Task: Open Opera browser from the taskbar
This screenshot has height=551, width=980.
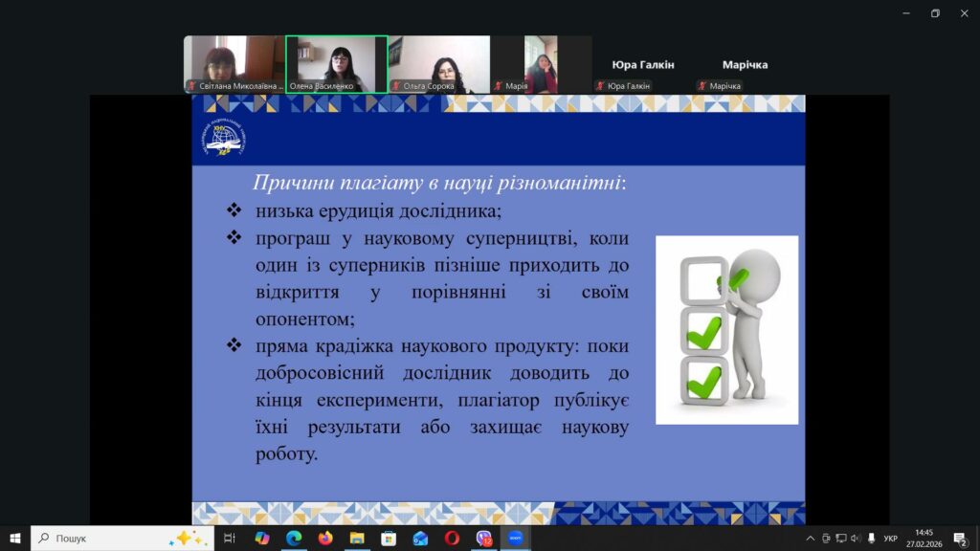Action: coord(452,539)
